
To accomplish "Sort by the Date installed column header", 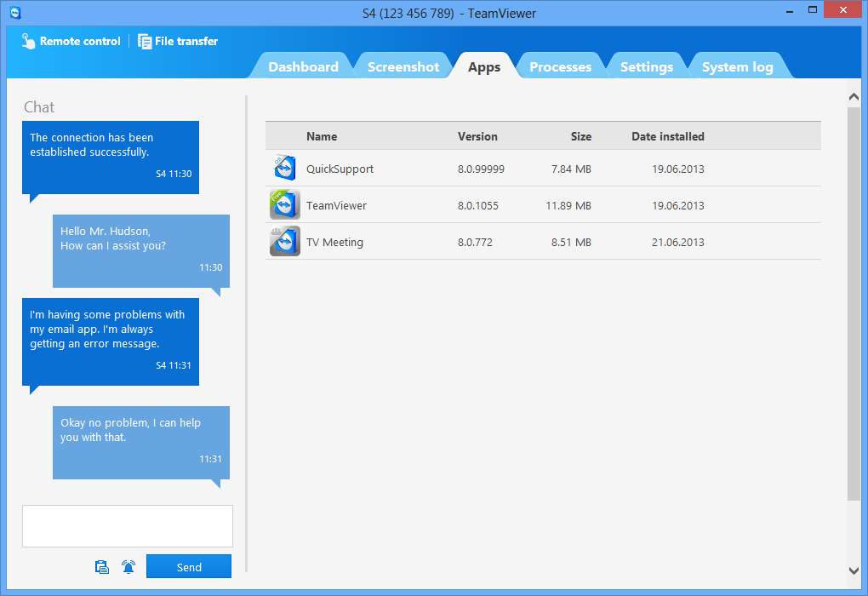I will pyautogui.click(x=668, y=136).
